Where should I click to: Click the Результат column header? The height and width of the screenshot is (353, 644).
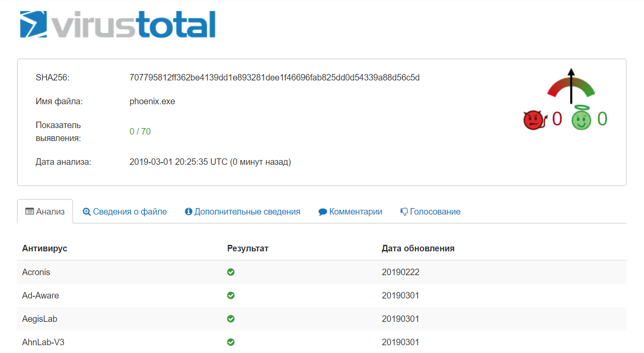[248, 248]
